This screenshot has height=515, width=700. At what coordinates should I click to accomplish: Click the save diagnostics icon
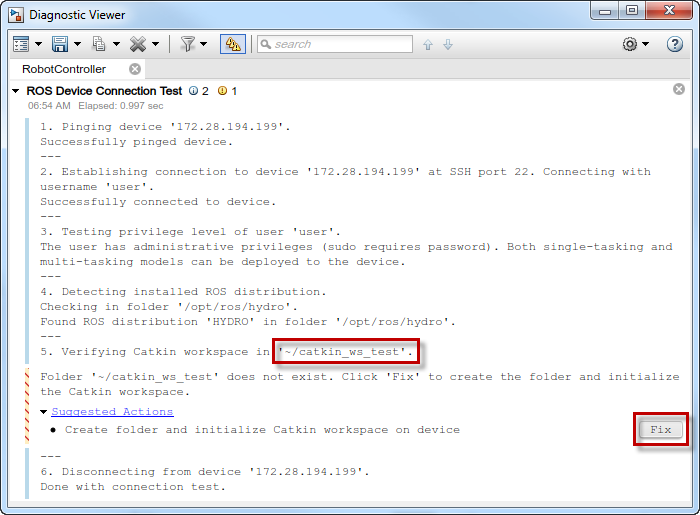[x=60, y=44]
